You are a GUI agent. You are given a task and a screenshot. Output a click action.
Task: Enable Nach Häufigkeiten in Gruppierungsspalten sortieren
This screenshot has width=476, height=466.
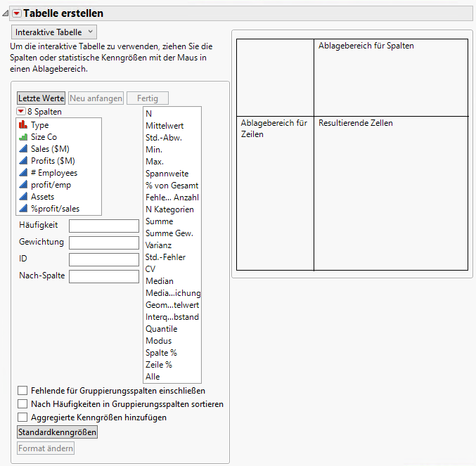click(22, 404)
